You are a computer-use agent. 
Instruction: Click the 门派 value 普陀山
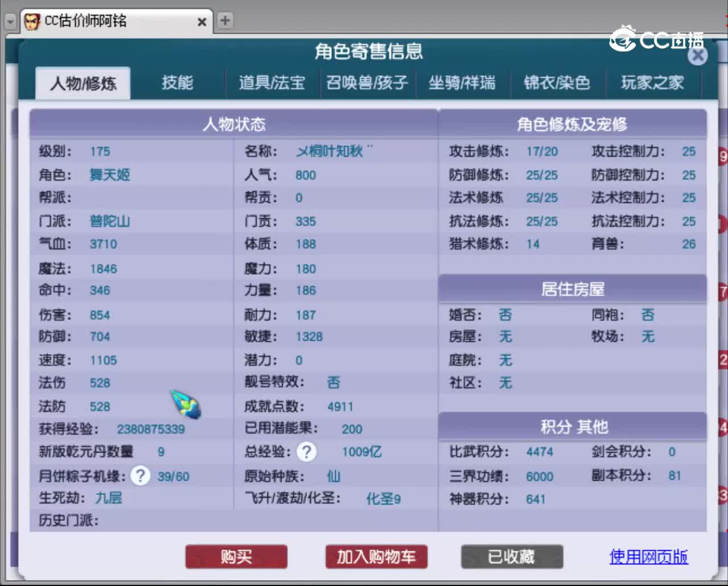click(110, 221)
